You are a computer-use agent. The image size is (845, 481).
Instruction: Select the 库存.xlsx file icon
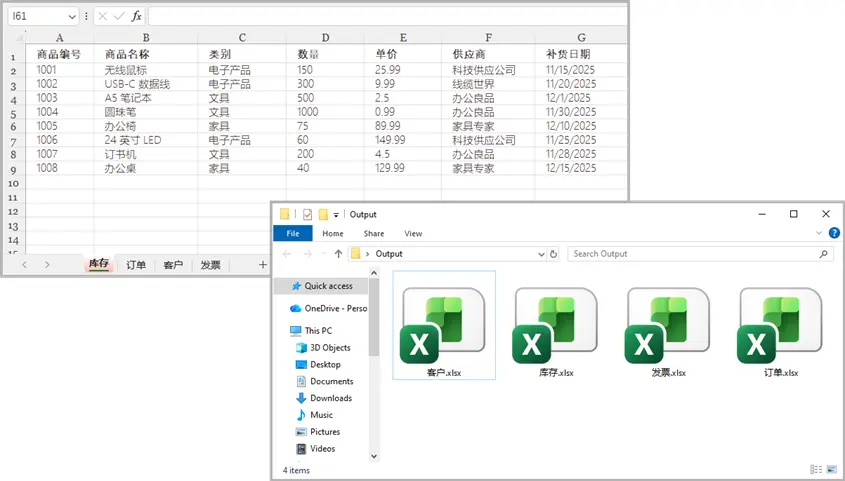pos(556,325)
